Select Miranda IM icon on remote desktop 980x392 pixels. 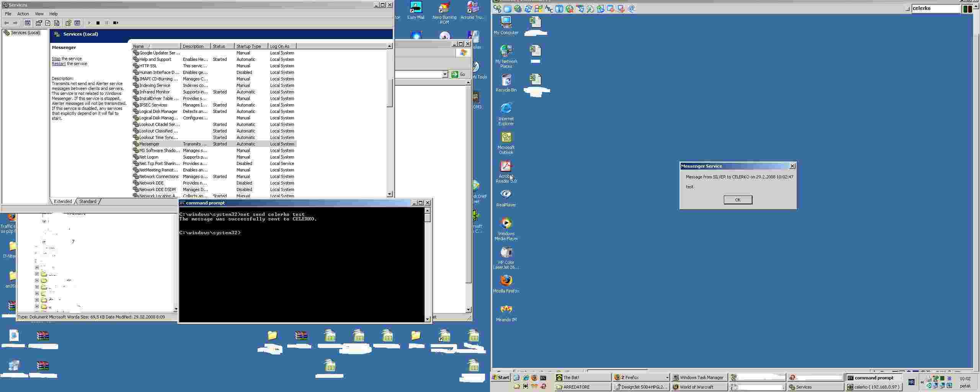[x=506, y=313]
